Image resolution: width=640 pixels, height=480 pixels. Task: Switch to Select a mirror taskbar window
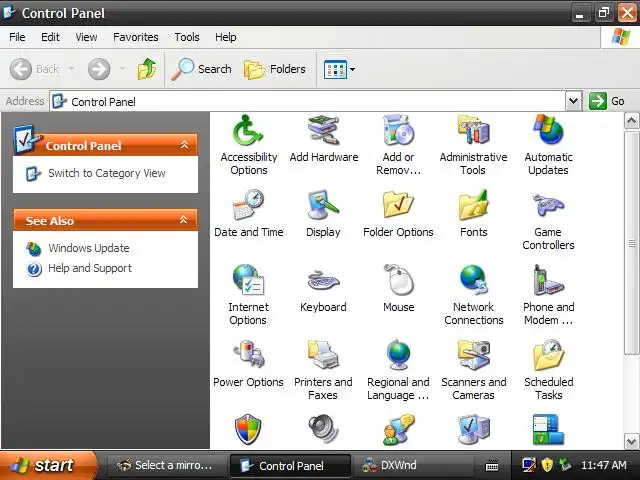166,465
